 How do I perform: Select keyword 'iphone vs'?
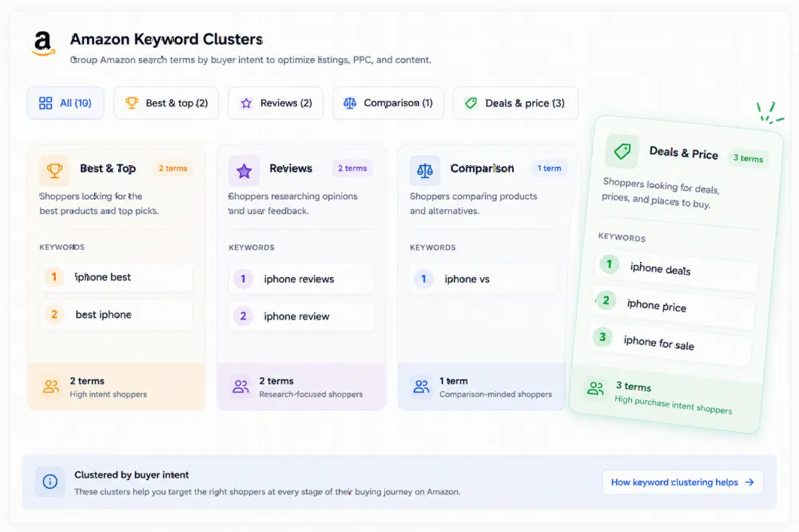pos(483,279)
